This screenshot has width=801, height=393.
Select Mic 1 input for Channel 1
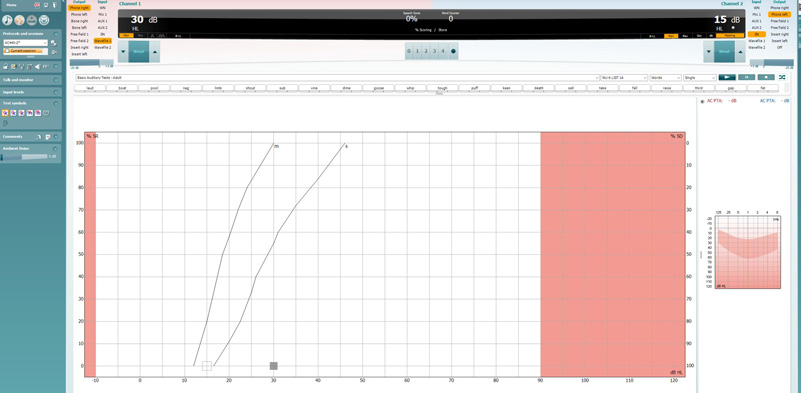tap(103, 14)
